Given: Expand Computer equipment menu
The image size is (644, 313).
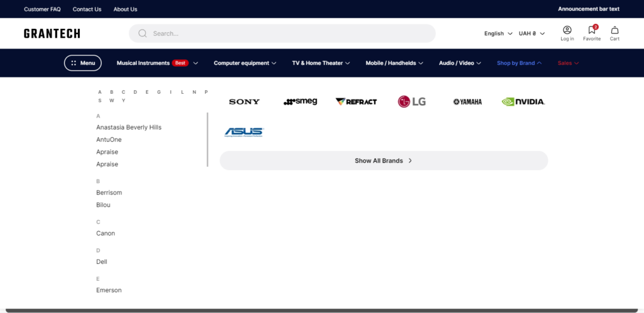Looking at the screenshot, I should coord(245,63).
